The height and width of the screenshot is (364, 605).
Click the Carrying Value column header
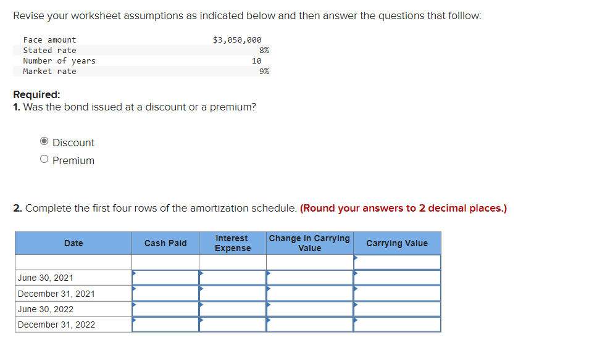click(397, 242)
